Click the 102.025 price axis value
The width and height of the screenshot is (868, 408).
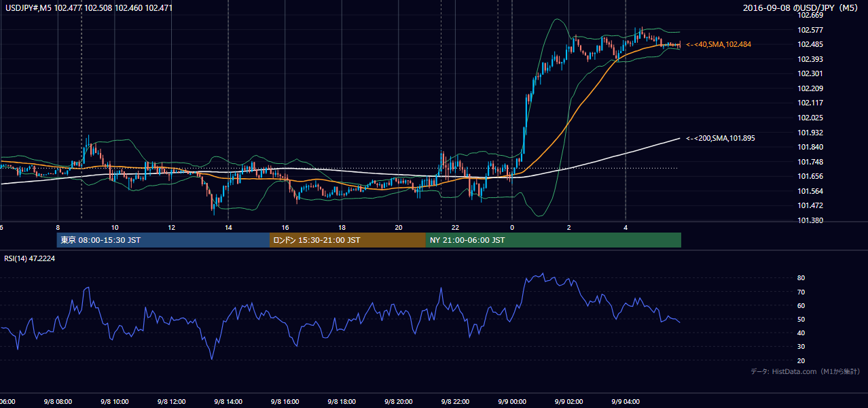pos(810,118)
